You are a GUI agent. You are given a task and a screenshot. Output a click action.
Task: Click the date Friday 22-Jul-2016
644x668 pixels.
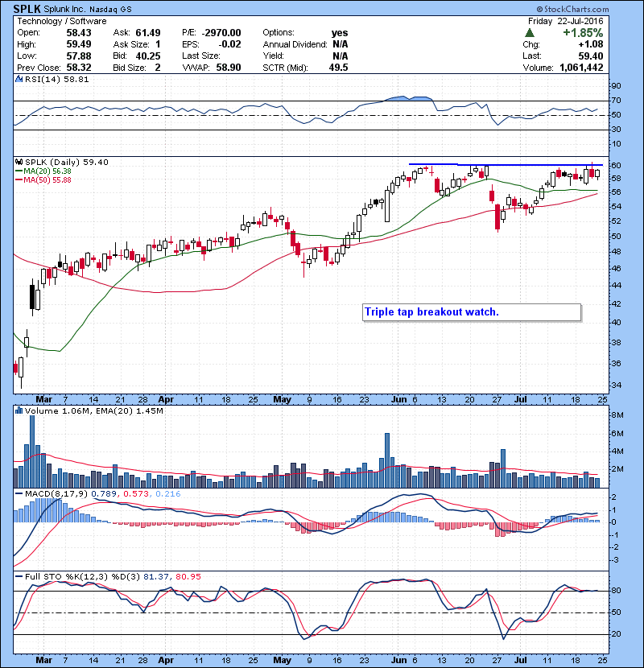point(566,21)
